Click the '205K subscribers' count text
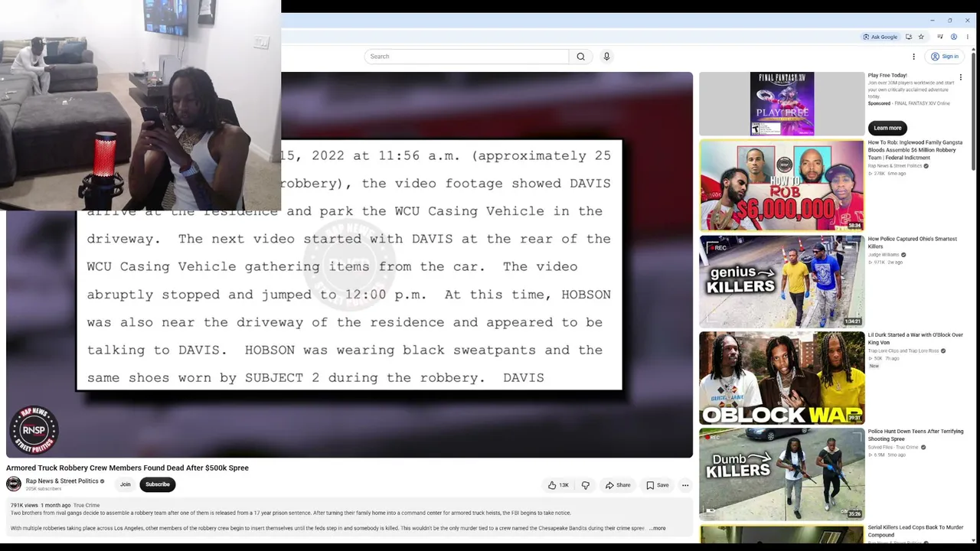 tap(43, 489)
